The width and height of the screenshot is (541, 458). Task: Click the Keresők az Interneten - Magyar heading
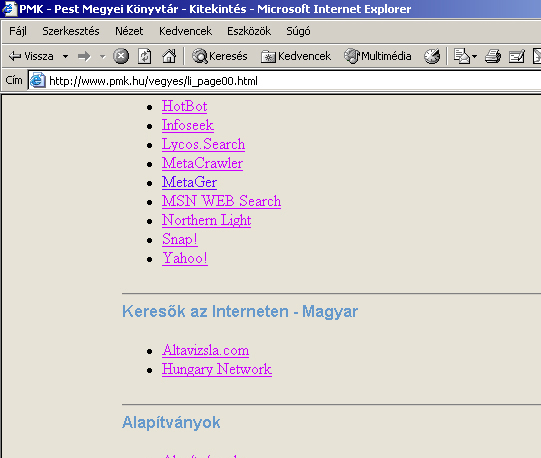240,311
